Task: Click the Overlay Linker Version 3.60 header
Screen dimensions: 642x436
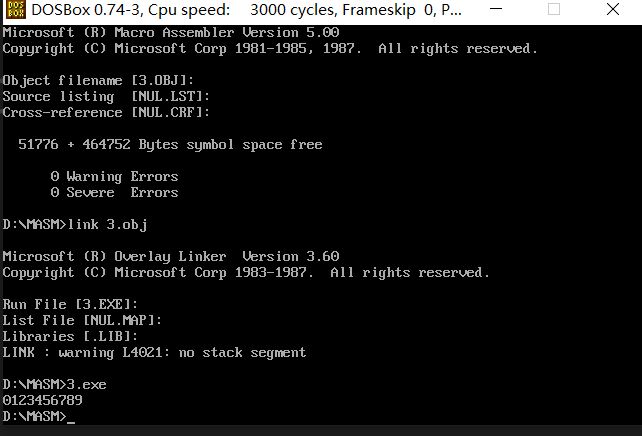Action: (171, 257)
